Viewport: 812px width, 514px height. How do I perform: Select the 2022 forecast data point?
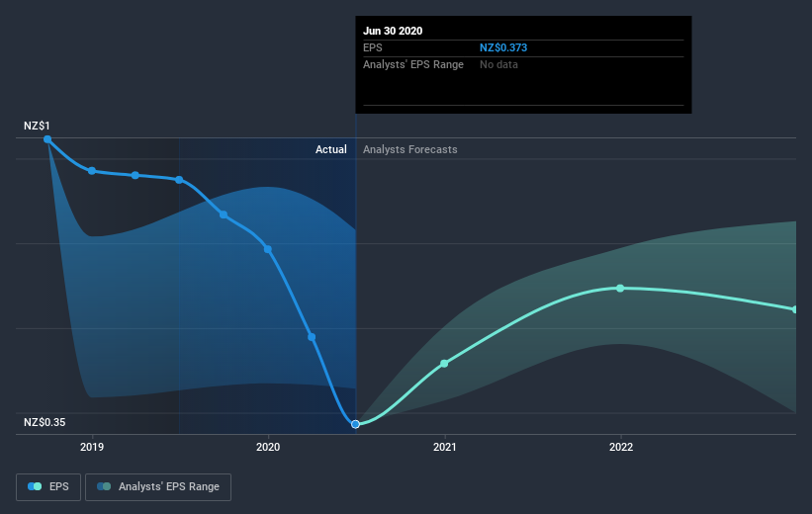(x=620, y=289)
